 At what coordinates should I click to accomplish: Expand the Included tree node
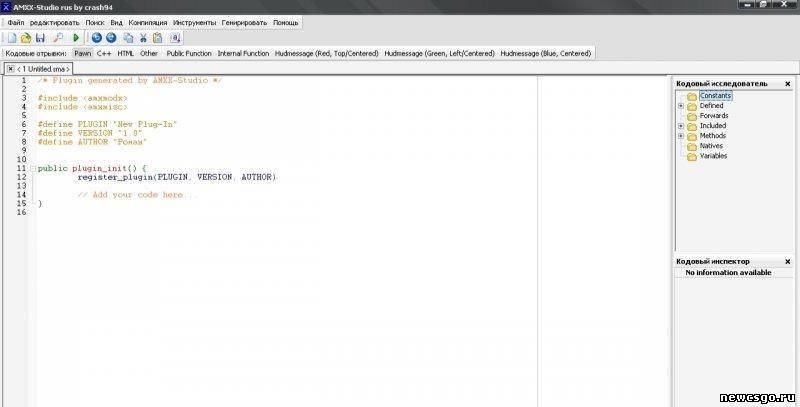pos(681,125)
